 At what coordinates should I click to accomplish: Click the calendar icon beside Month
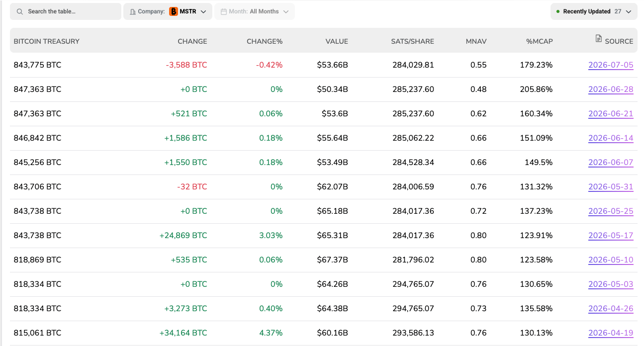[x=224, y=11]
